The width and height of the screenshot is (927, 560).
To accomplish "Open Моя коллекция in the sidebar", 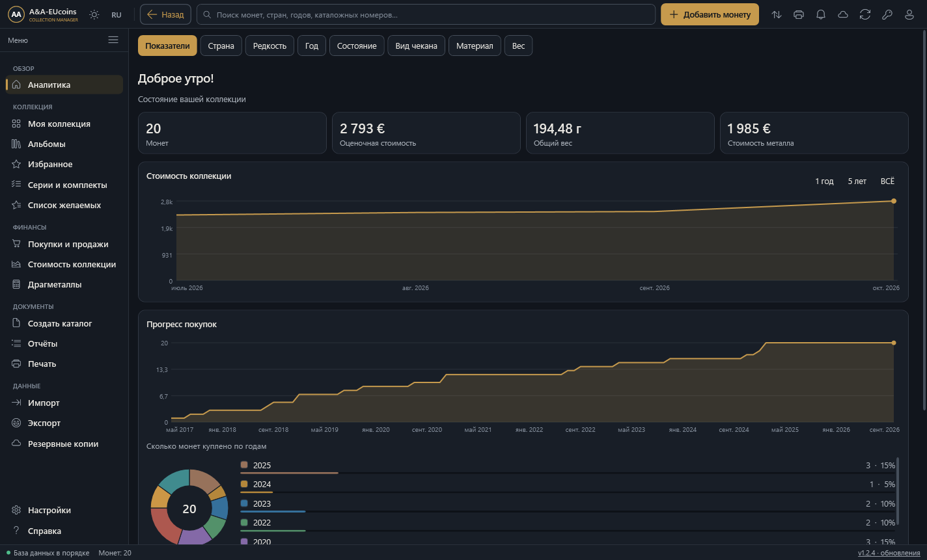I will 64,124.
